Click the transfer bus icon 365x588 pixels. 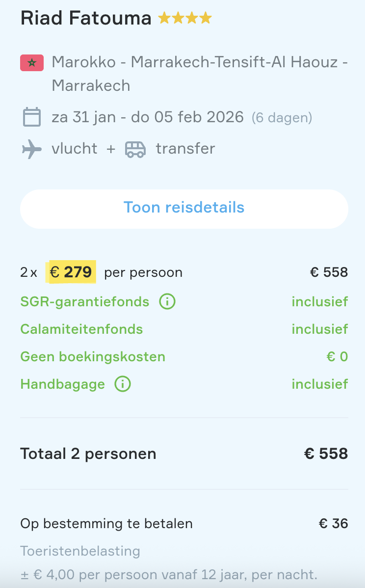click(135, 149)
